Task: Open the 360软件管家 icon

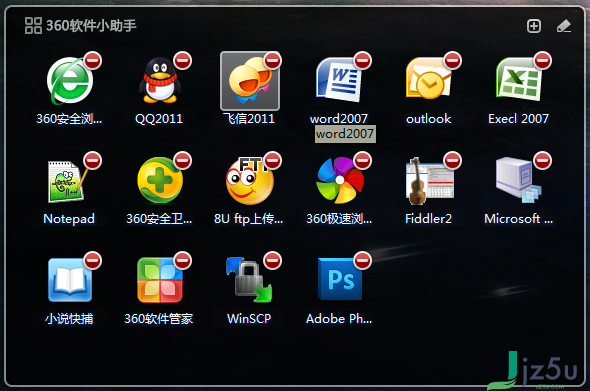Action: 160,280
